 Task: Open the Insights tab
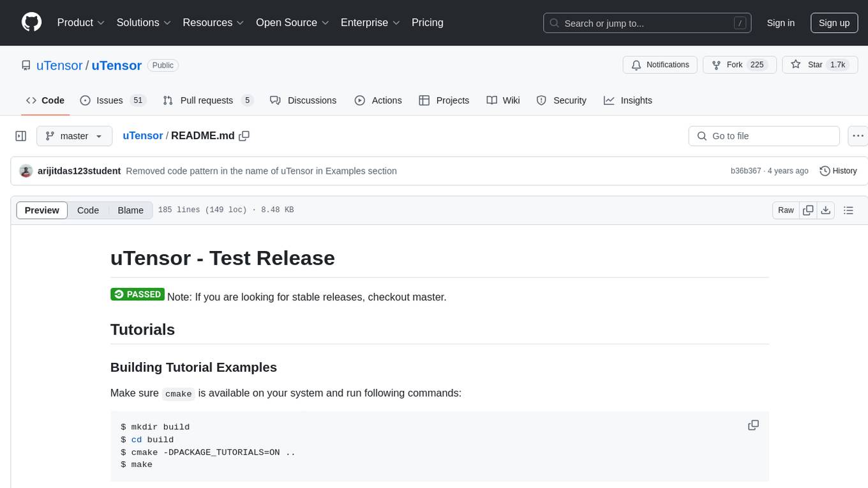point(628,100)
